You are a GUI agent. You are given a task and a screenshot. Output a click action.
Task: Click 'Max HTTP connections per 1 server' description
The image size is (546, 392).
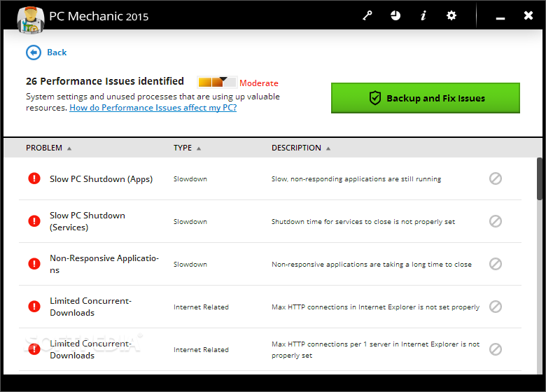click(x=375, y=349)
